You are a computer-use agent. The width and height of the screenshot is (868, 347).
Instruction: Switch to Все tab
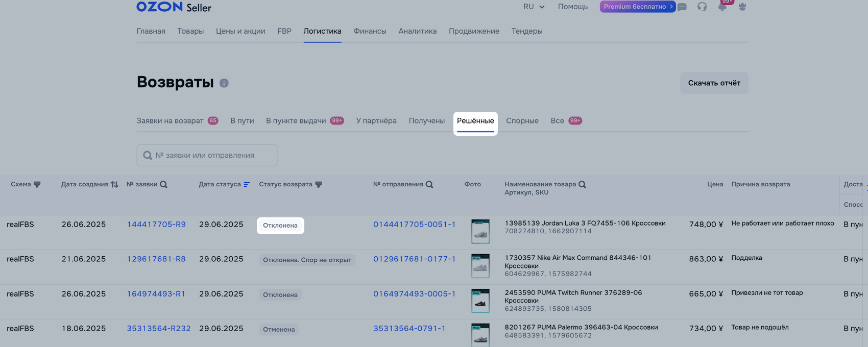pyautogui.click(x=566, y=121)
